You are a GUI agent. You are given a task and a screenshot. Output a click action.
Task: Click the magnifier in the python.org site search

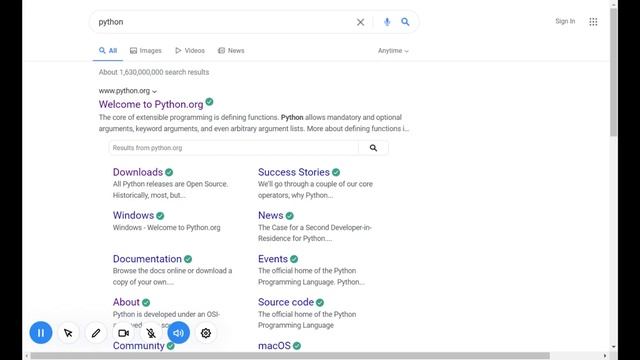[x=373, y=148]
